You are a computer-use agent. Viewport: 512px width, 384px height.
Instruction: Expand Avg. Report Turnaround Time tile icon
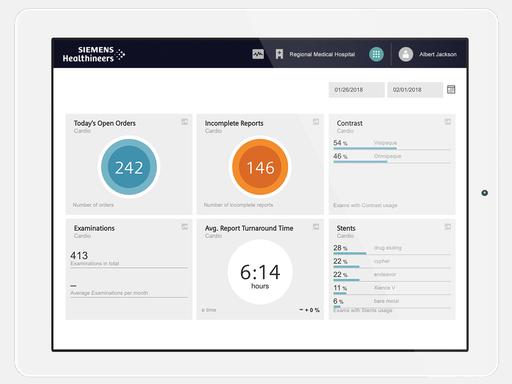click(316, 227)
